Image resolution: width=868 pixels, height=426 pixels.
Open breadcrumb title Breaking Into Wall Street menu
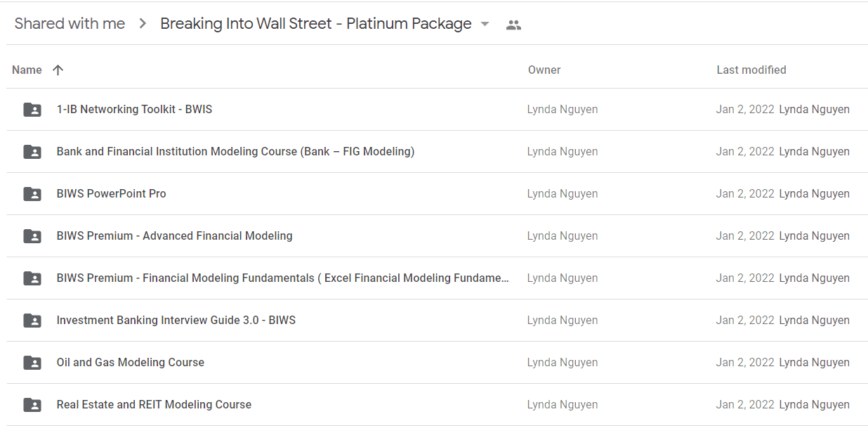point(316,24)
